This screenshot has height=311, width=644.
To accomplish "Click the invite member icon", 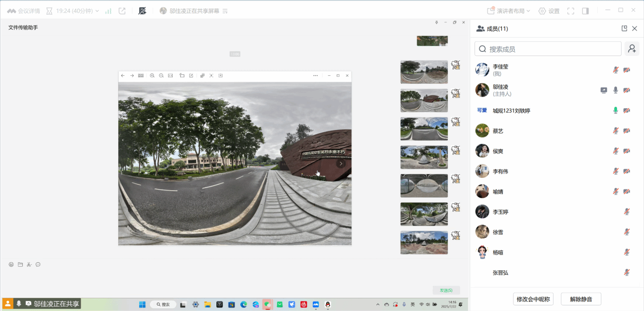I will point(632,49).
